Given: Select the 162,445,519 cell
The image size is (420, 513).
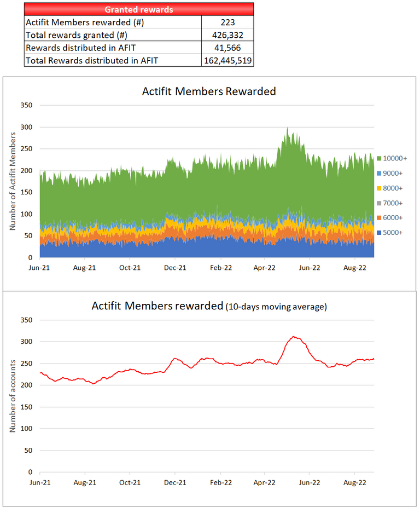Looking at the screenshot, I should pyautogui.click(x=227, y=61).
